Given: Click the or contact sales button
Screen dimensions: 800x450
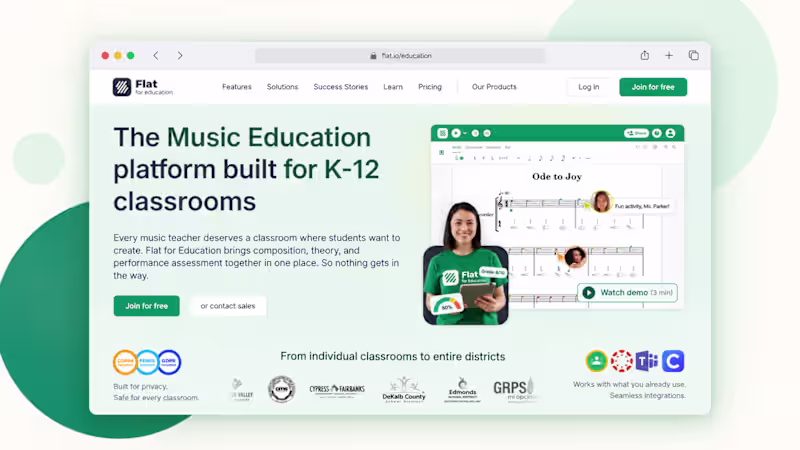Looking at the screenshot, I should [x=228, y=306].
